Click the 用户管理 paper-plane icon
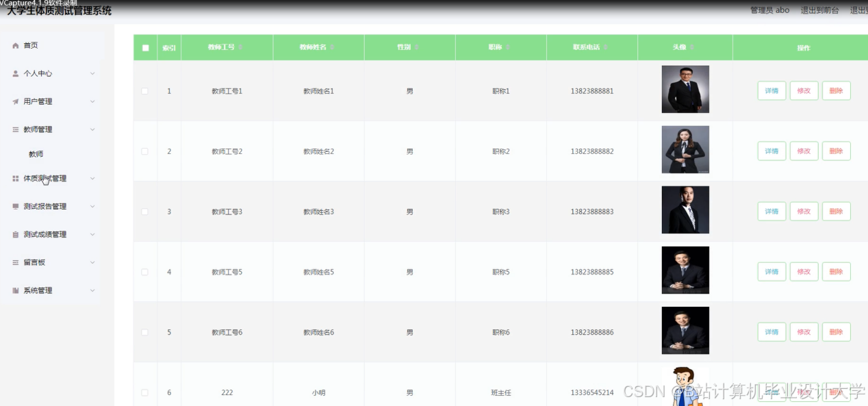868x406 pixels. tap(16, 101)
